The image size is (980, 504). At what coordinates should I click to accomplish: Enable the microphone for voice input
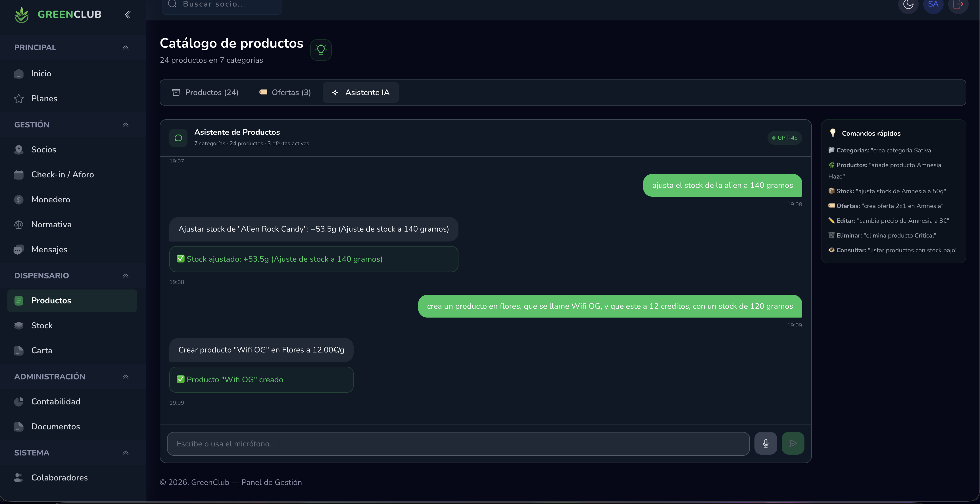pyautogui.click(x=766, y=443)
